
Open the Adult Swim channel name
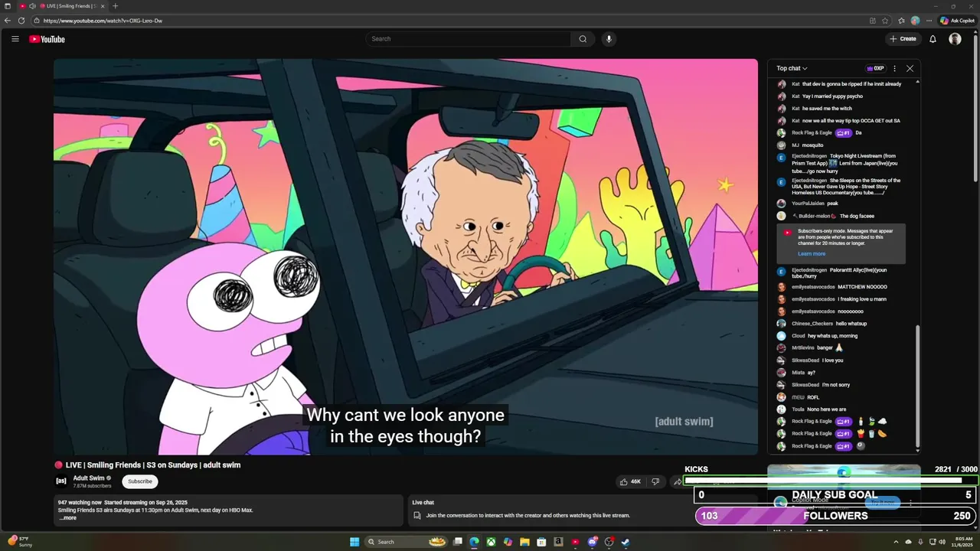[x=89, y=478]
